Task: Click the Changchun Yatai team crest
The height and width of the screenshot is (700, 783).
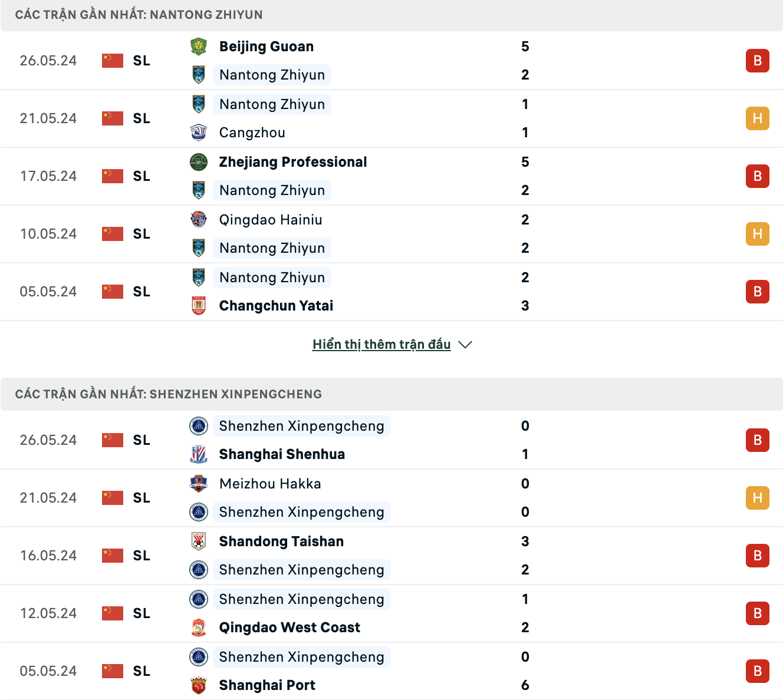Action: coord(199,306)
